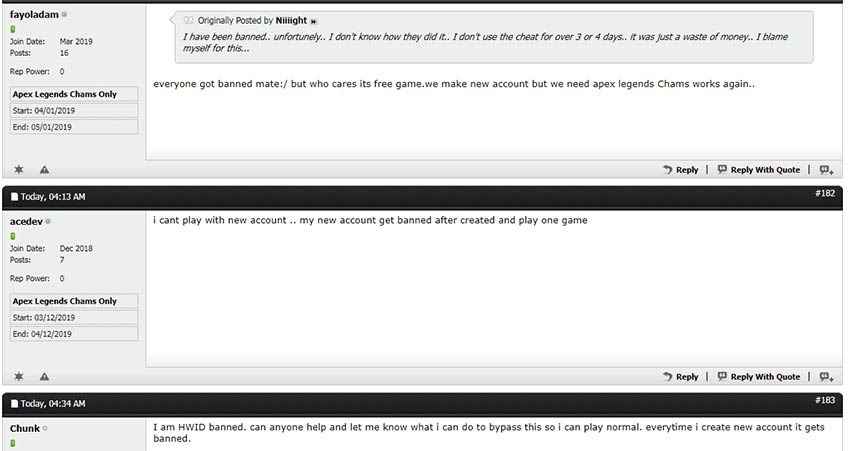This screenshot has width=850, height=451.
Task: Open Chunk's user profile
Action: [25, 428]
